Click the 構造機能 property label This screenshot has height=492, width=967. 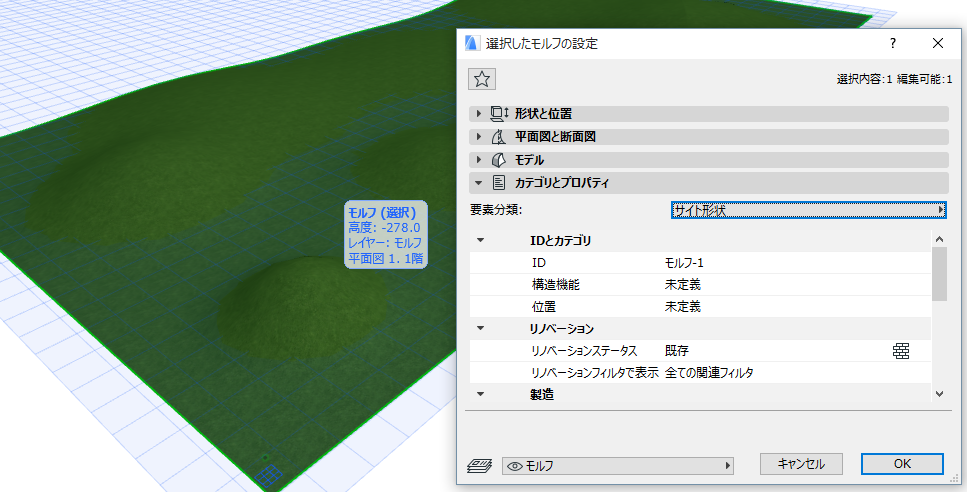(x=556, y=285)
